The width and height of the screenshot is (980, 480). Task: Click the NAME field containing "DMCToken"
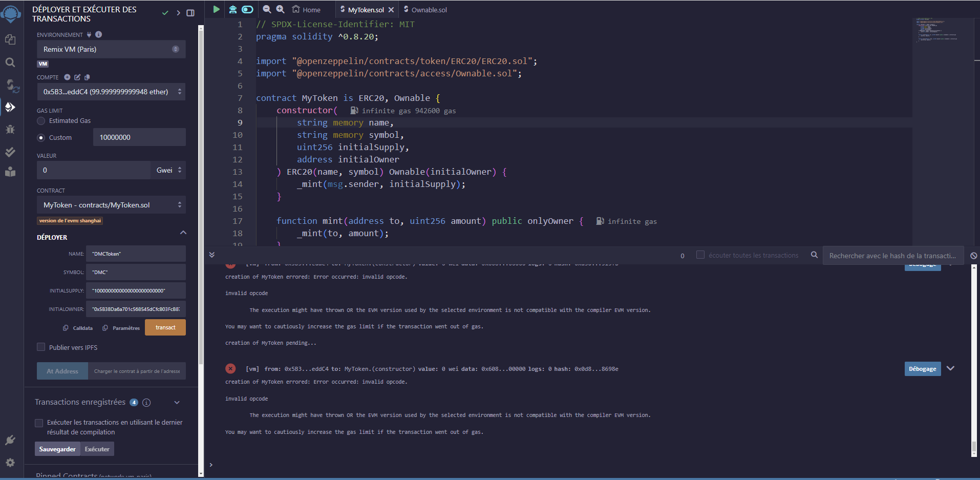click(136, 254)
